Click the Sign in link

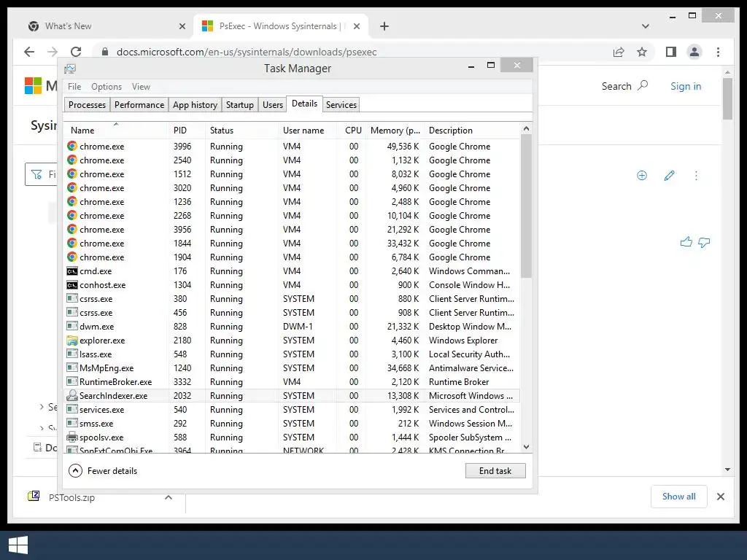[686, 86]
